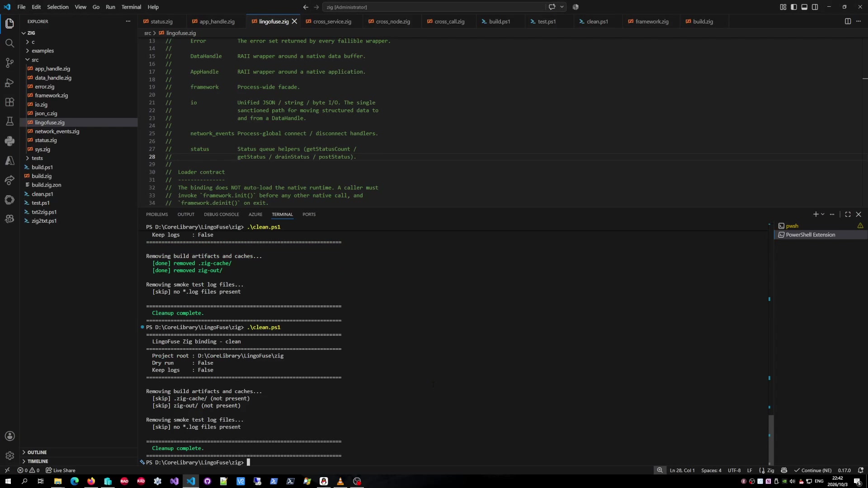Image resolution: width=868 pixels, height=488 pixels.
Task: Toggle the secondary side bar layout button
Action: pos(815,7)
